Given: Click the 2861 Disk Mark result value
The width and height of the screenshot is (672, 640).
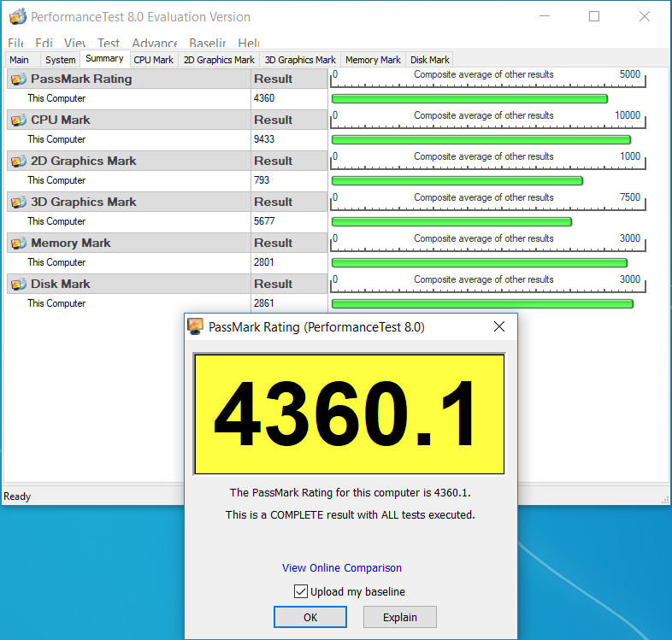Looking at the screenshot, I should [x=263, y=303].
